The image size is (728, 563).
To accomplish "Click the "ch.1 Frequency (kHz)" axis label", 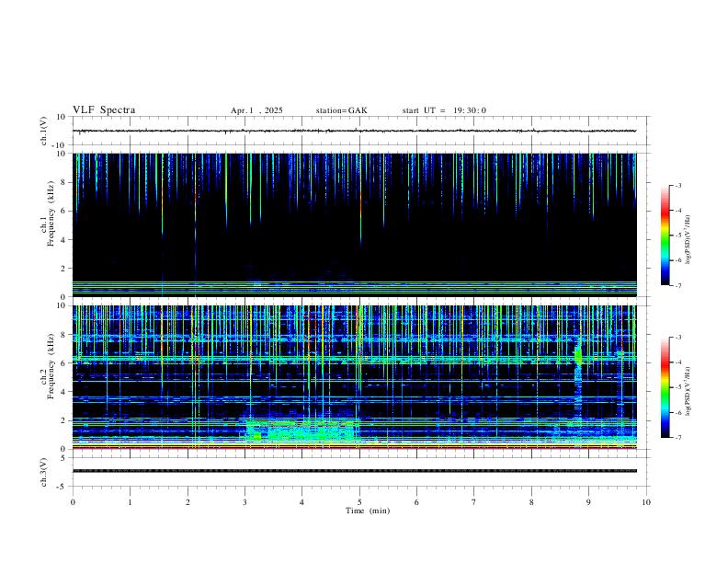I will pos(47,214).
